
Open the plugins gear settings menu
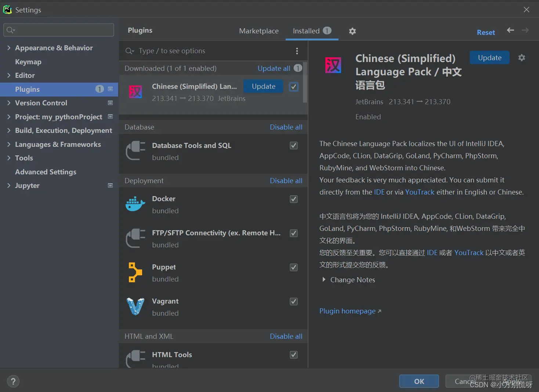tap(352, 31)
